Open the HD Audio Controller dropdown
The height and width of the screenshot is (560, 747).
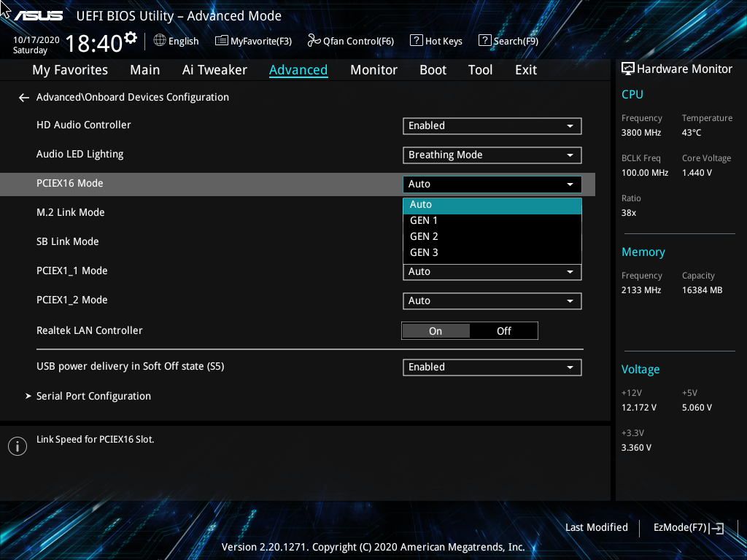[492, 125]
